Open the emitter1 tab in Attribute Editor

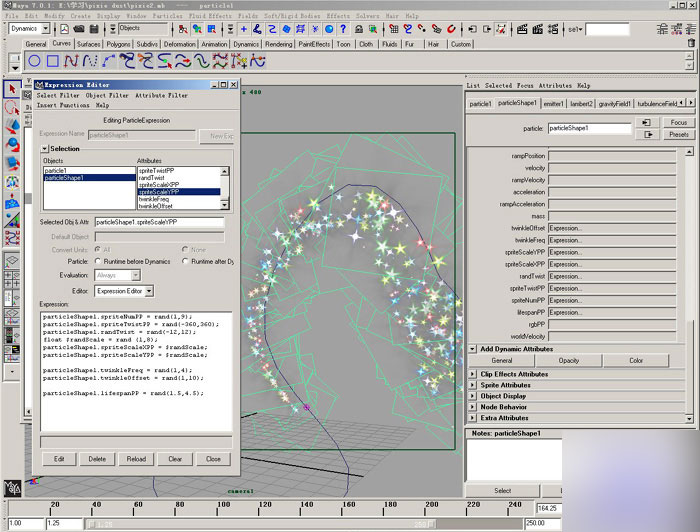[553, 103]
